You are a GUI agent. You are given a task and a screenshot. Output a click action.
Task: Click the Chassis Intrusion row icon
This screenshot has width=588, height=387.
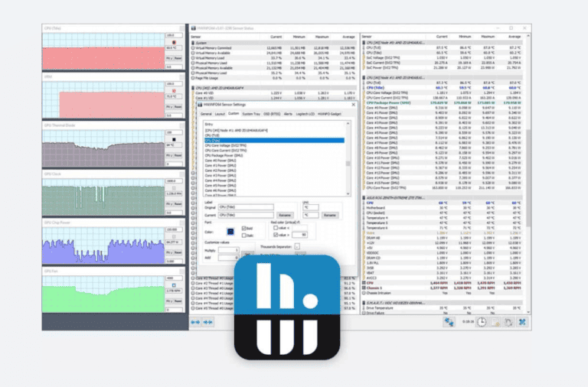(x=364, y=293)
